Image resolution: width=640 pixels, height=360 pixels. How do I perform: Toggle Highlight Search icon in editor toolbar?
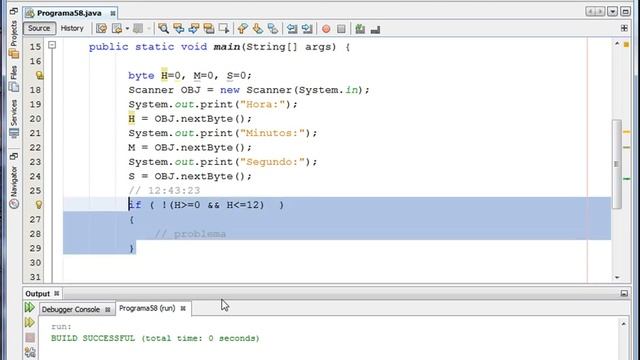tap(209, 29)
